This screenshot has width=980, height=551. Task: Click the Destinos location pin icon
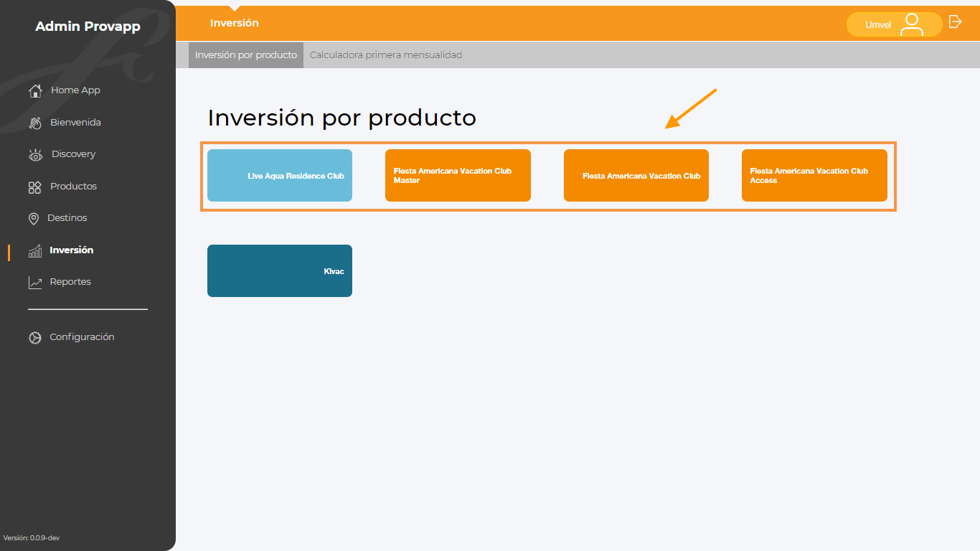point(34,218)
